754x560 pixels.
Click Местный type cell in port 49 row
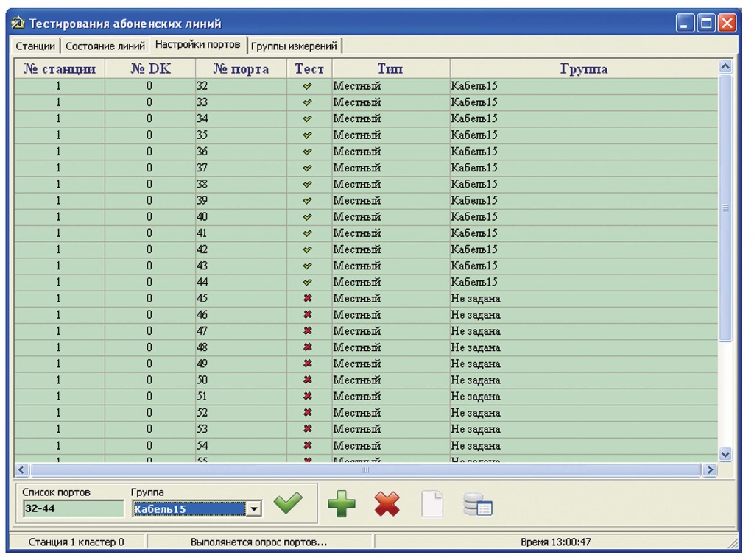[390, 364]
